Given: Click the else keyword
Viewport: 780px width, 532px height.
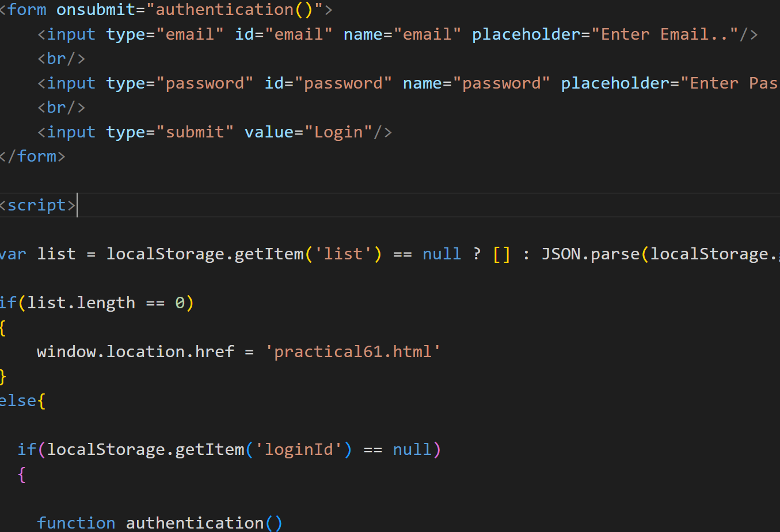Looking at the screenshot, I should point(17,401).
